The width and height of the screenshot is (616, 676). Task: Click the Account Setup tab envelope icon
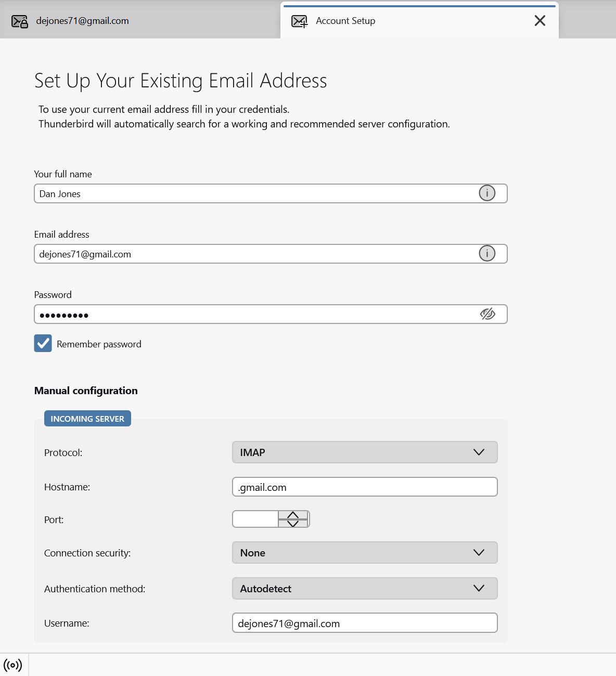[x=300, y=21]
